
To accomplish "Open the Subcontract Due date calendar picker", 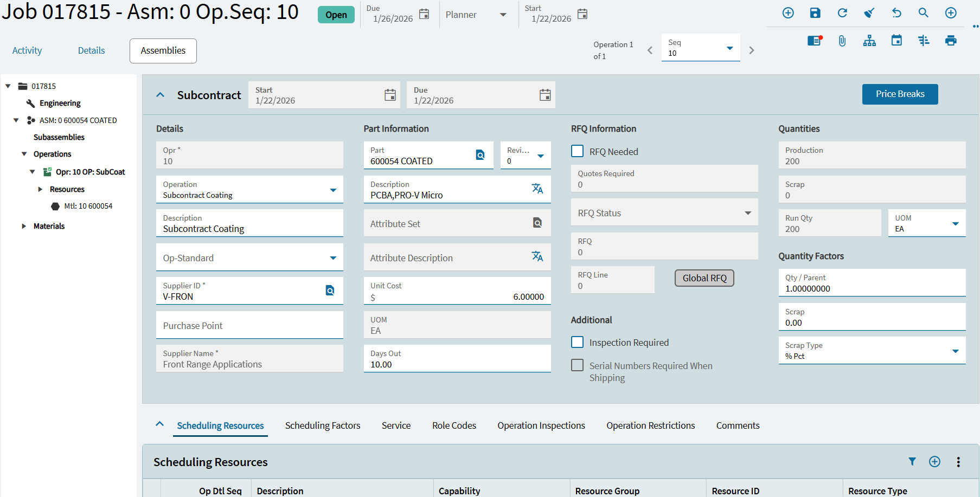I will [545, 95].
